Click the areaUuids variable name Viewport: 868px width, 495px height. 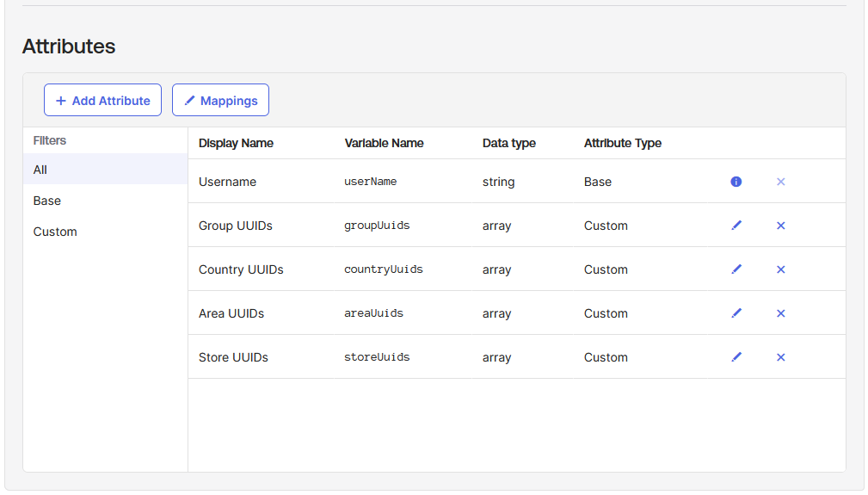tap(373, 312)
